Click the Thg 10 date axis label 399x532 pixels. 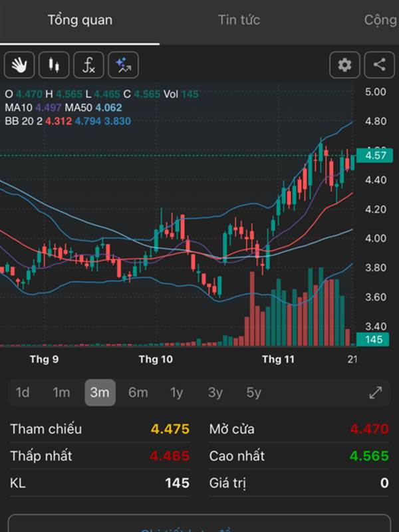point(156,359)
